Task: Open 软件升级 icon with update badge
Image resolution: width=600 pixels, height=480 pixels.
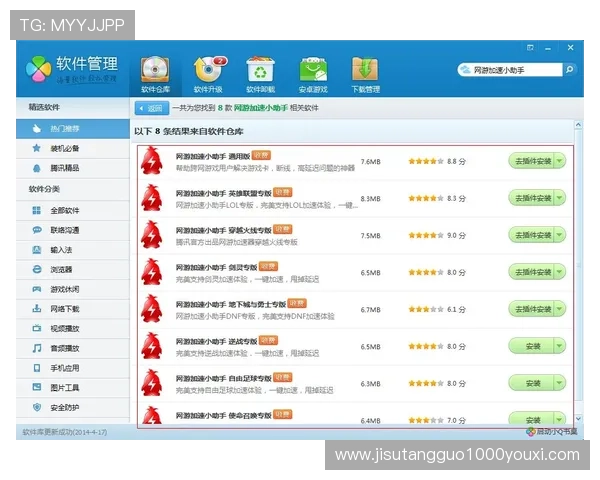Action: [x=208, y=75]
